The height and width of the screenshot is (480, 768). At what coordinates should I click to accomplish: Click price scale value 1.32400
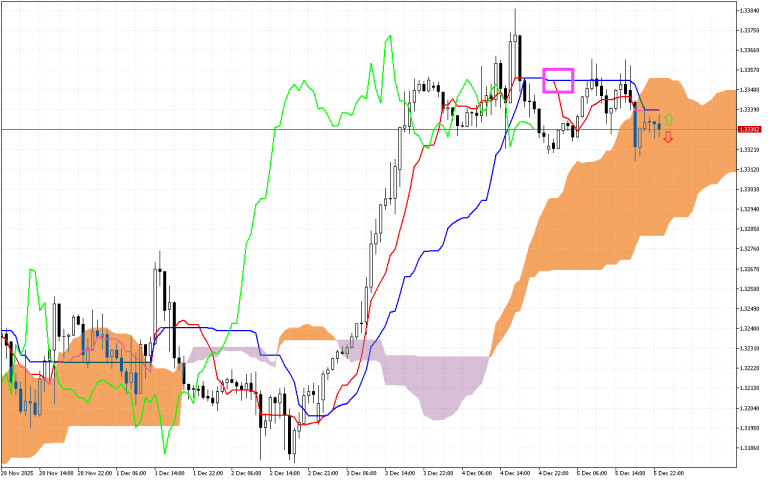tap(749, 328)
